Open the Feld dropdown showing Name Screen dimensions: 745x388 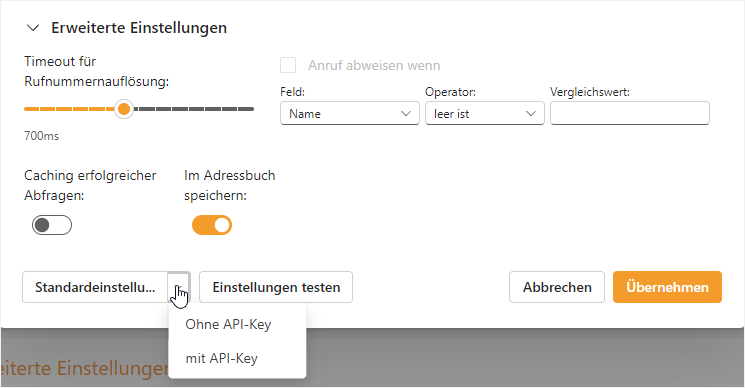pyautogui.click(x=350, y=114)
